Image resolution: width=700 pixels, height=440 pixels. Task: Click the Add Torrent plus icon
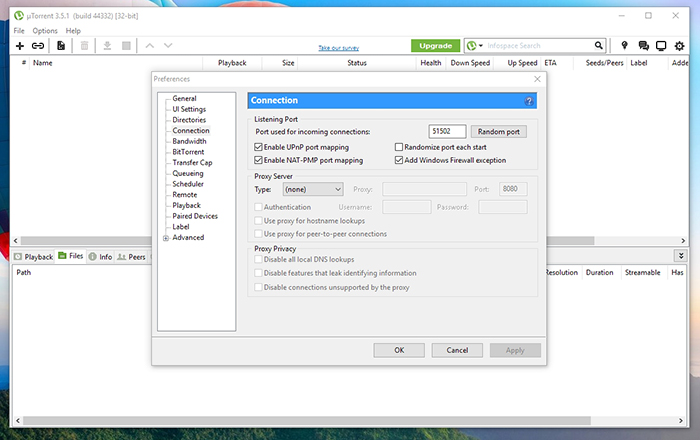click(20, 46)
